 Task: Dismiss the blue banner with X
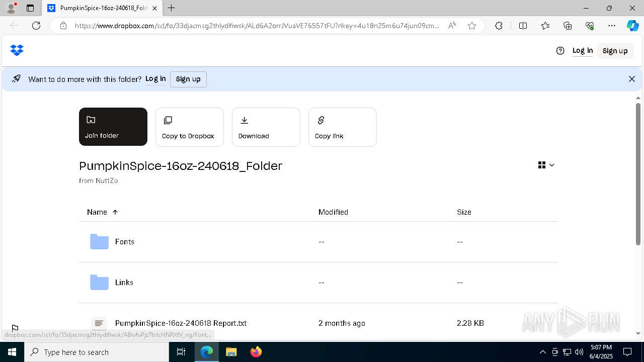pos(632,79)
